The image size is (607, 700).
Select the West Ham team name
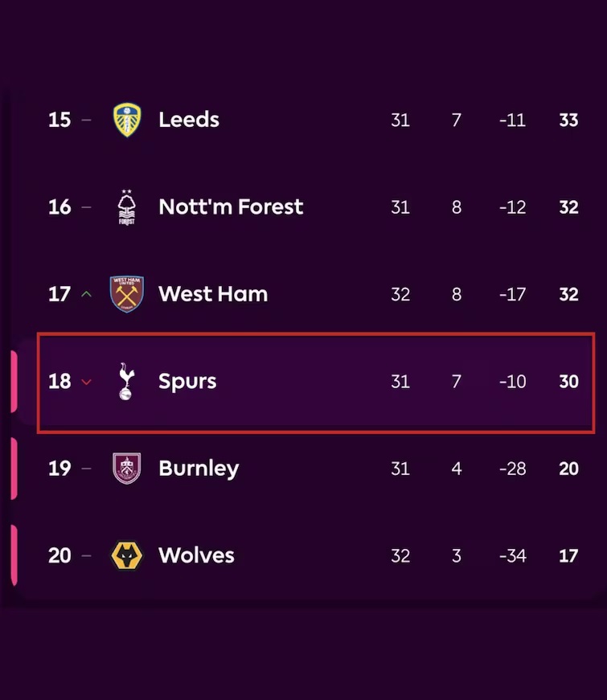pyautogui.click(x=213, y=294)
